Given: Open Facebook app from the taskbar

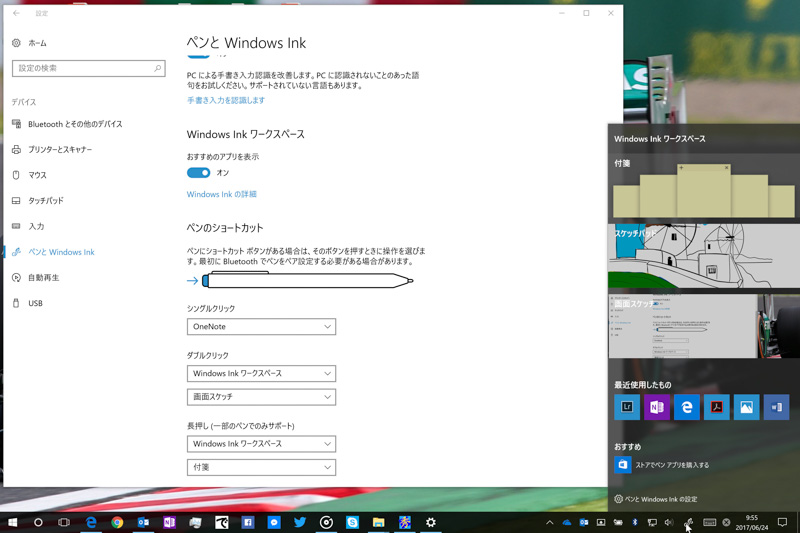Looking at the screenshot, I should point(248,522).
